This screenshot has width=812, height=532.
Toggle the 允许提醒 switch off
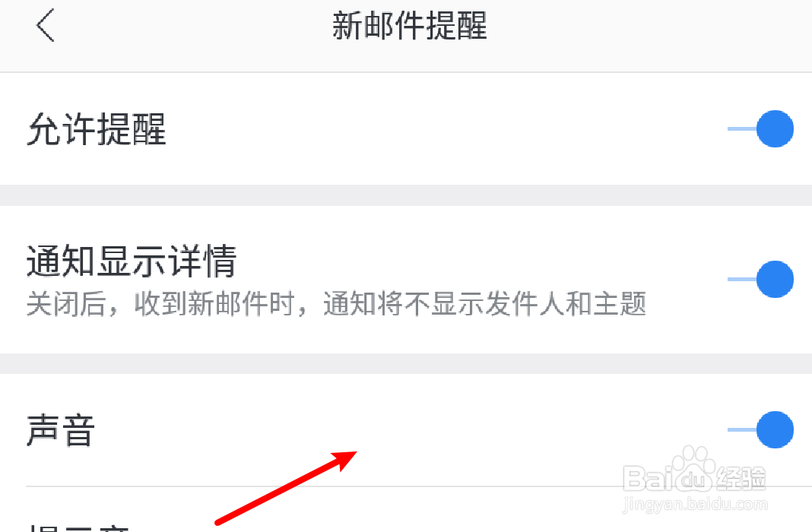pos(760,129)
